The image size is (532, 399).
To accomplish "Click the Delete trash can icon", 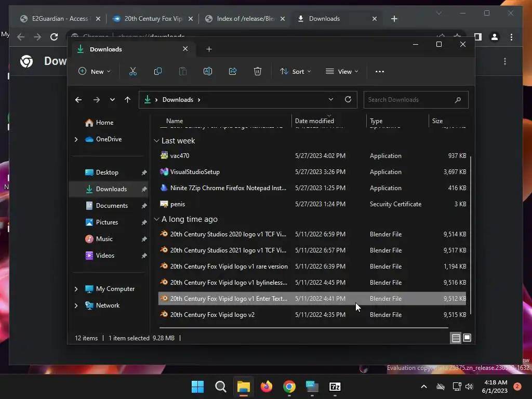I will click(258, 71).
